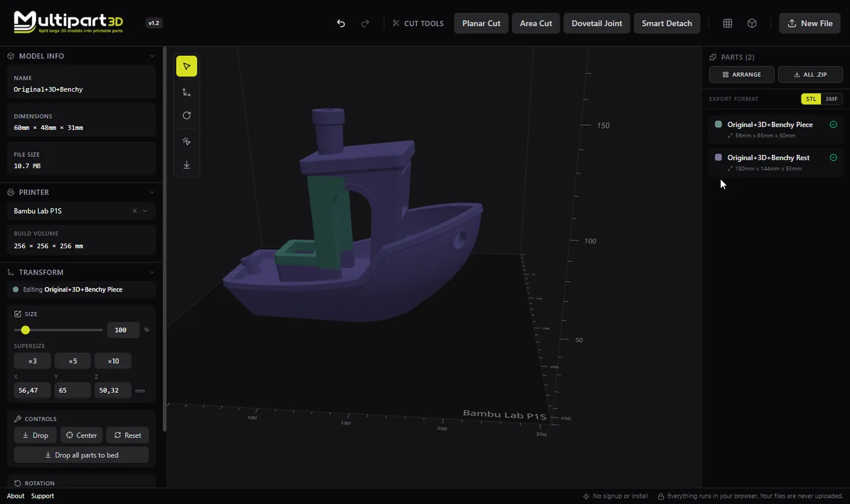Click the green check on Benchy Piece

(x=834, y=124)
